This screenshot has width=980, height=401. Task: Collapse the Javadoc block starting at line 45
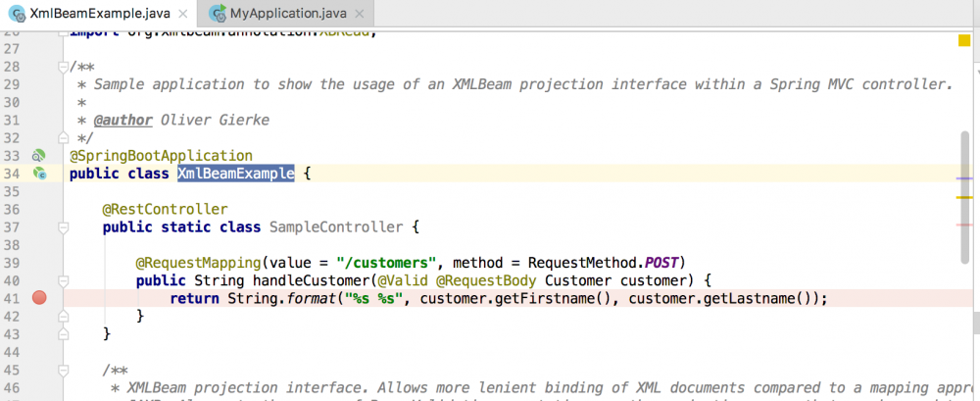(x=64, y=370)
